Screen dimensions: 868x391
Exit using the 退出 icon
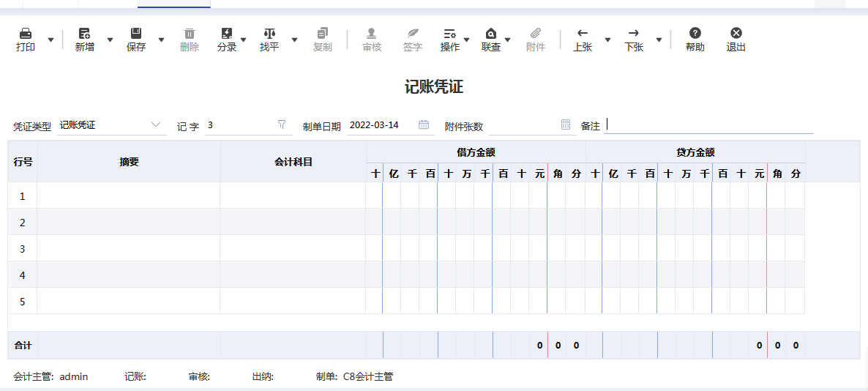736,34
